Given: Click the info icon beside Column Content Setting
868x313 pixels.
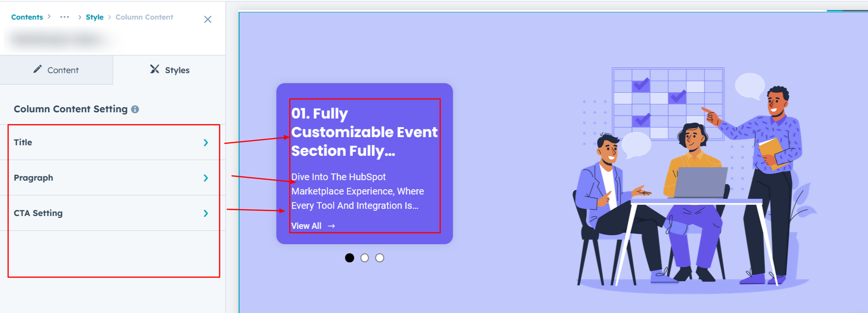Looking at the screenshot, I should pyautogui.click(x=135, y=109).
